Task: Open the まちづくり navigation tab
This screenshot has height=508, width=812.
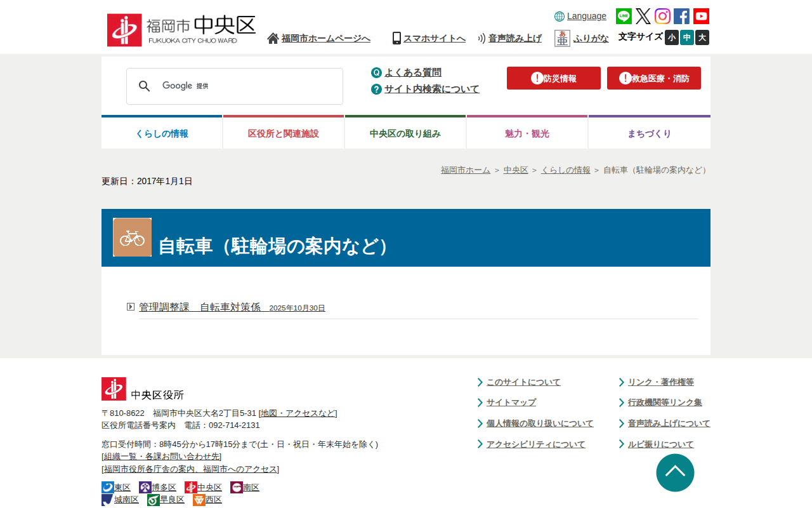Action: tap(650, 132)
